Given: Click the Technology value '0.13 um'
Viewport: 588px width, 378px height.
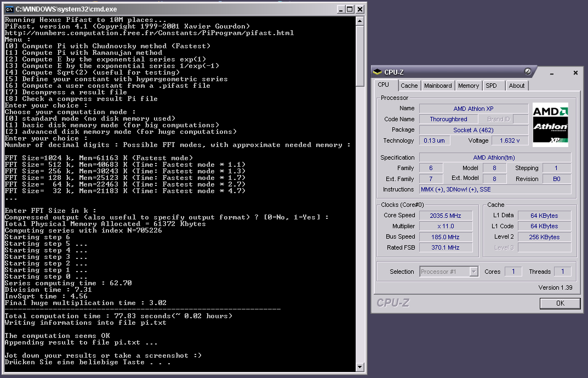Looking at the screenshot, I should pos(434,140).
